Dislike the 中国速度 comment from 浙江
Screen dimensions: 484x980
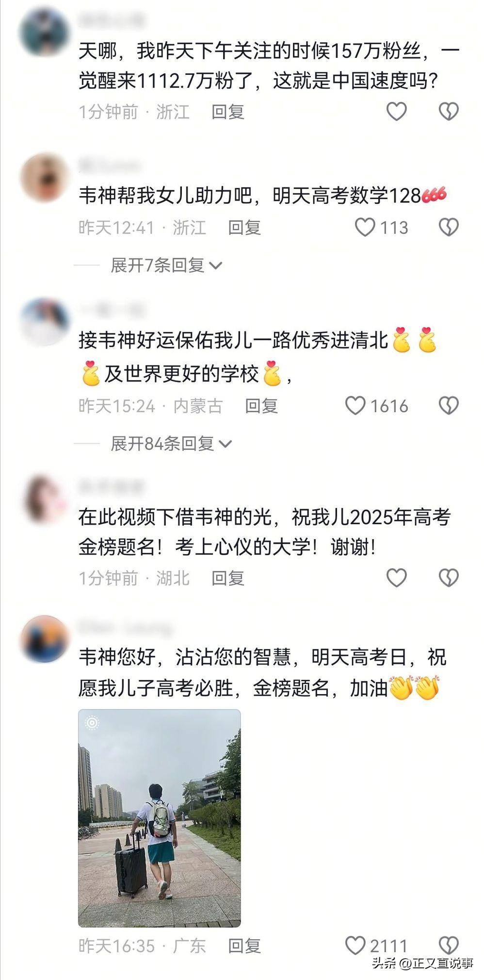449,112
